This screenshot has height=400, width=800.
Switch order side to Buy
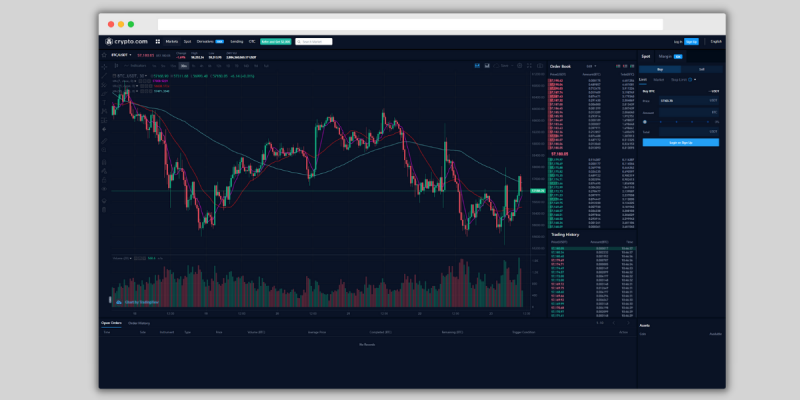point(660,69)
